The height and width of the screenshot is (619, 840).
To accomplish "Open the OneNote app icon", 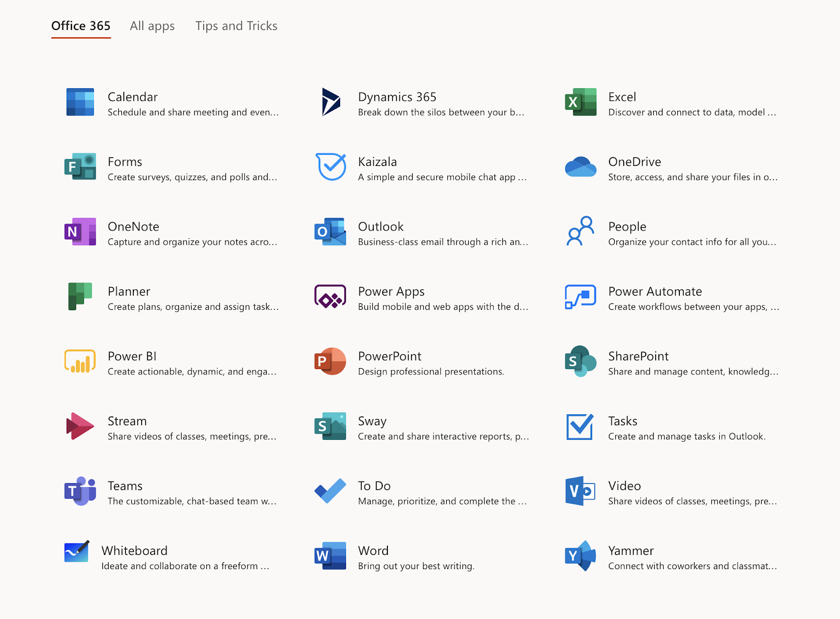I will (80, 232).
